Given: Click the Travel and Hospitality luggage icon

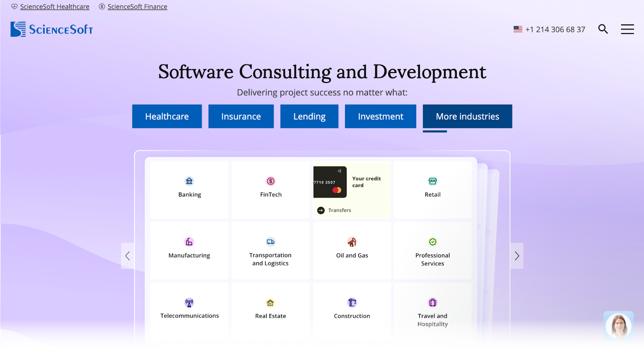Looking at the screenshot, I should tap(433, 302).
